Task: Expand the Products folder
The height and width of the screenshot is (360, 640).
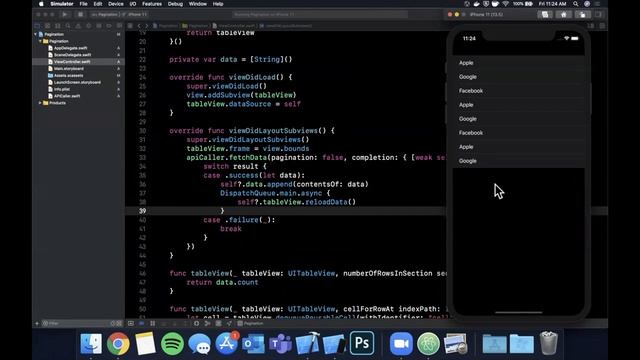Action: tap(40, 103)
